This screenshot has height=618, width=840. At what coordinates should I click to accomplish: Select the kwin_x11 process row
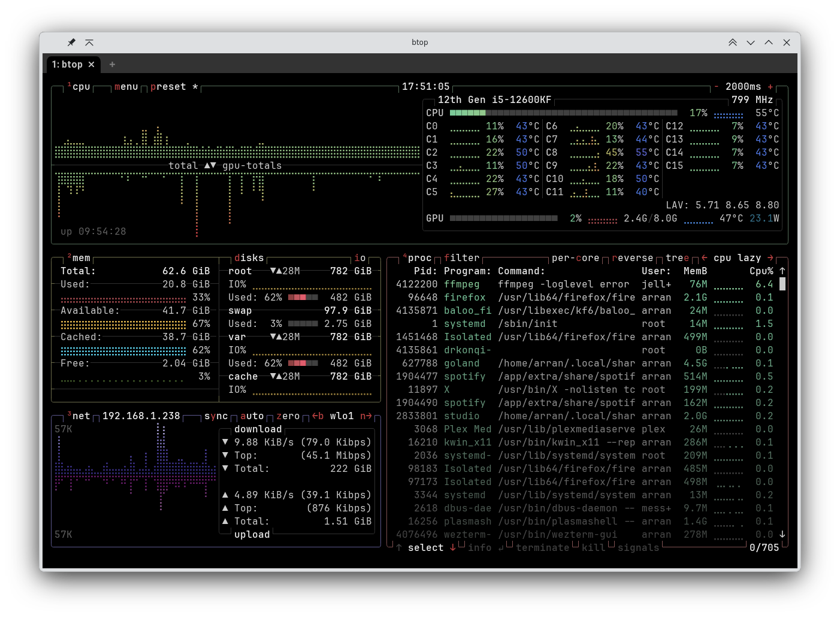[x=585, y=443]
